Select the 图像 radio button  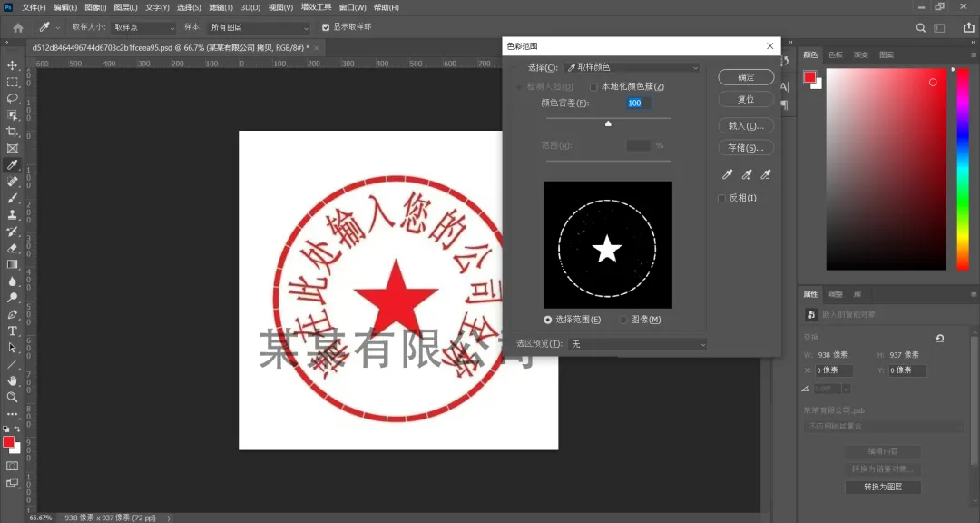(623, 320)
